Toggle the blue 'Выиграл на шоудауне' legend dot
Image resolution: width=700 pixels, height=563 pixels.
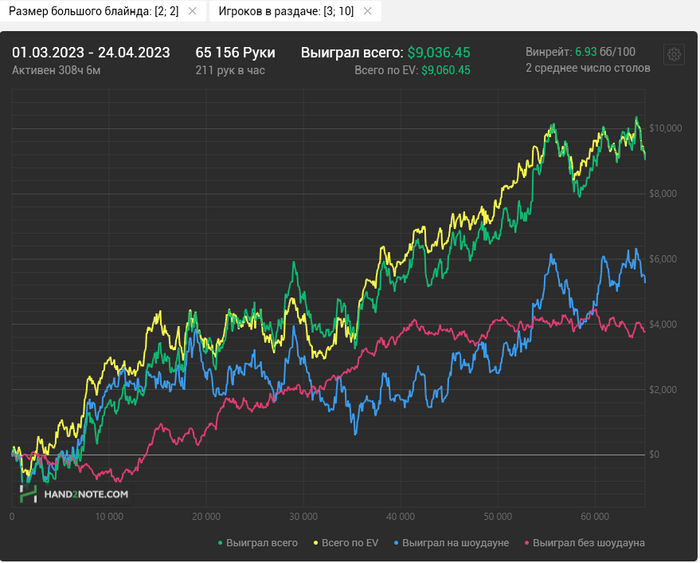[396, 543]
